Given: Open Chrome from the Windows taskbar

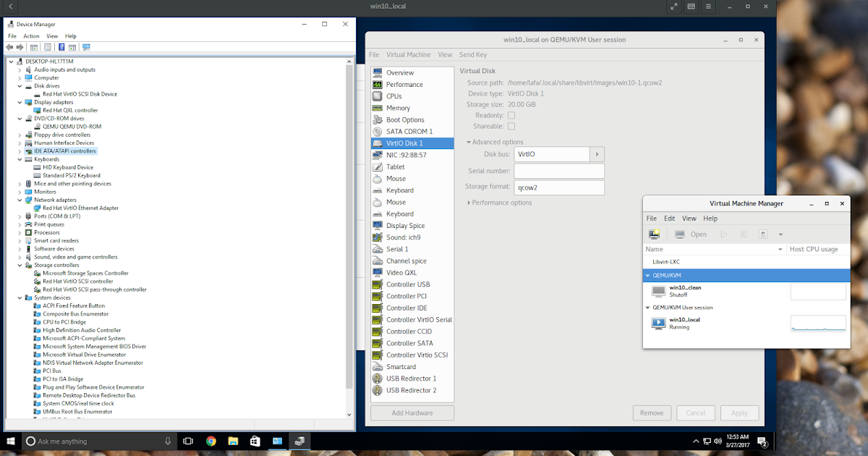Looking at the screenshot, I should point(211,441).
